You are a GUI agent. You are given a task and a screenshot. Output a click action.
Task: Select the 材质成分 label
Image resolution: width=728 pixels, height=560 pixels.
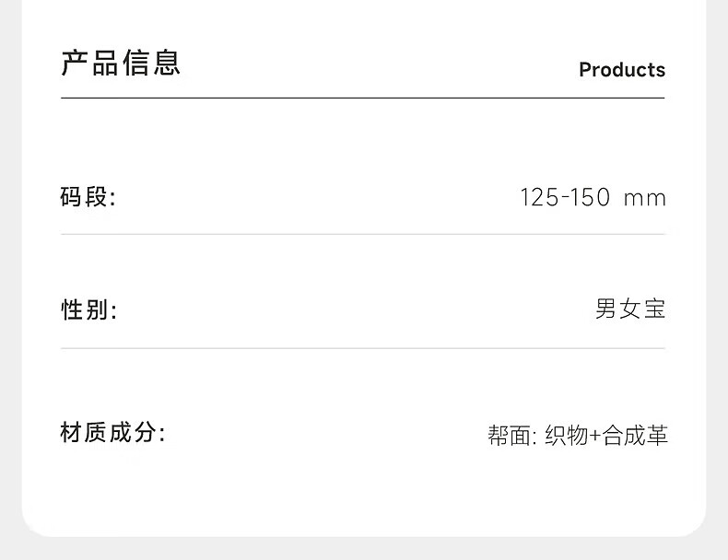coord(112,433)
